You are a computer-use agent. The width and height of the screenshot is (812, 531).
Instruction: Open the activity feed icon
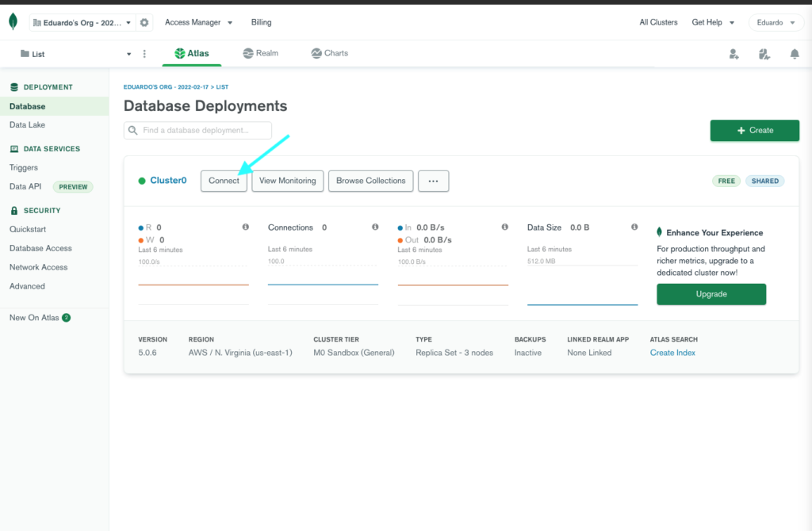coord(764,54)
